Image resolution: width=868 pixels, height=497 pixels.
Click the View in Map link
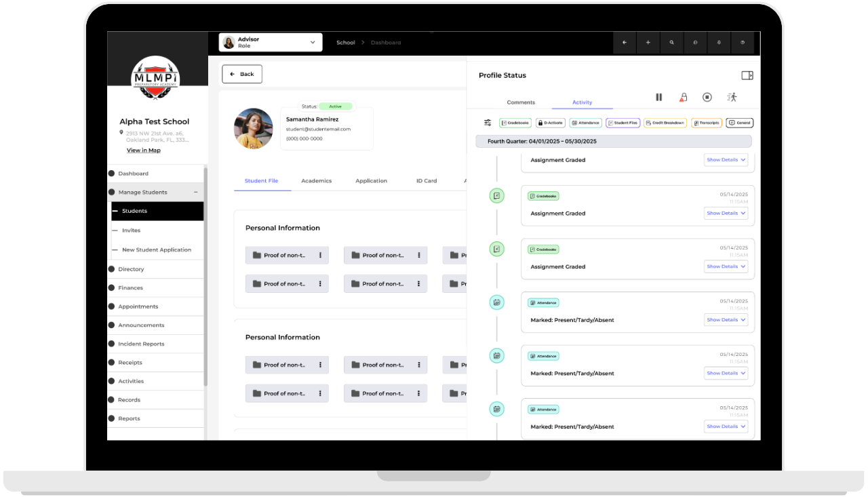pos(144,151)
